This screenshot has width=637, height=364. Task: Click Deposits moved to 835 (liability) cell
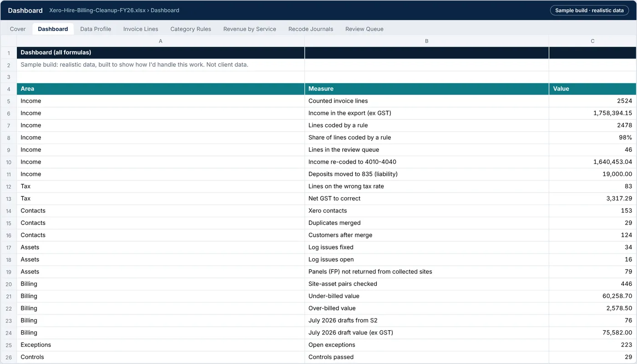click(427, 174)
